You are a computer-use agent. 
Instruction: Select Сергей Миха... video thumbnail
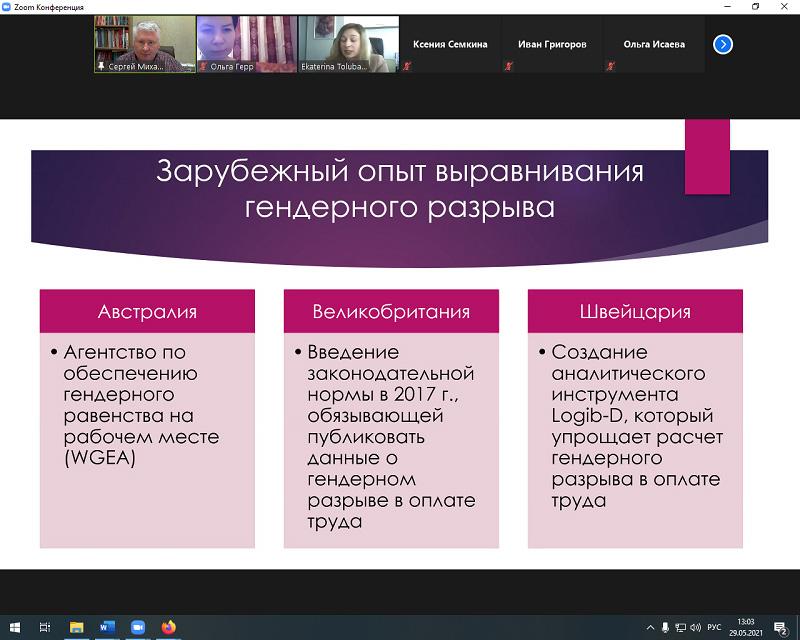tap(143, 44)
